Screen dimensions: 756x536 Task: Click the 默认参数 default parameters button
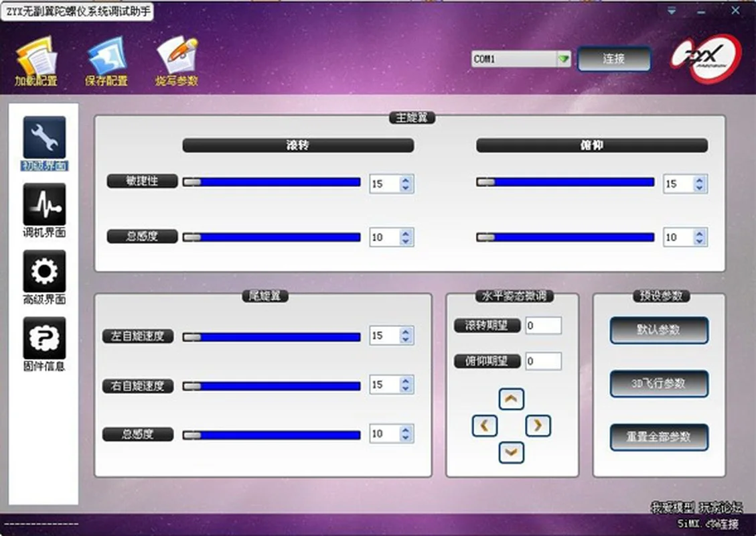click(x=659, y=330)
